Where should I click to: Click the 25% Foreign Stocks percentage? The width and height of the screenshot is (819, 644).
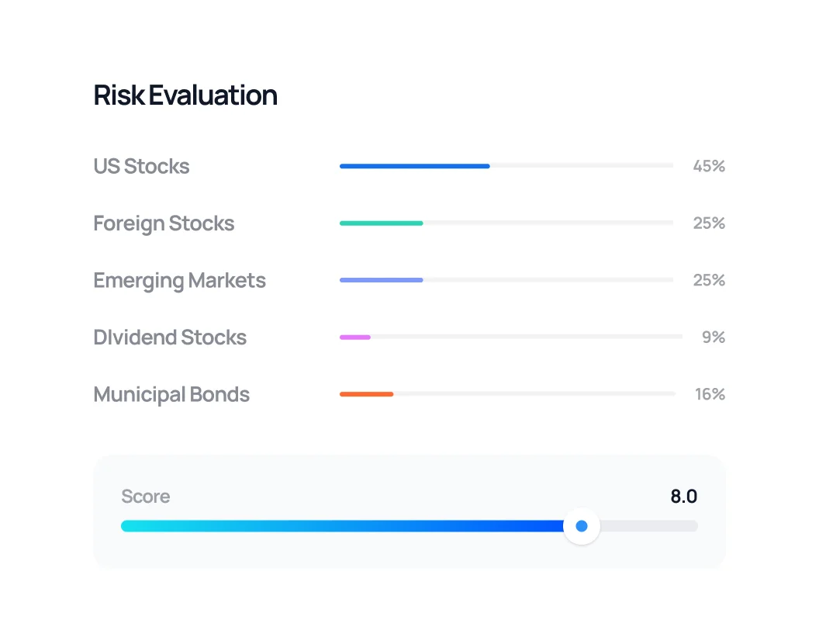(709, 223)
